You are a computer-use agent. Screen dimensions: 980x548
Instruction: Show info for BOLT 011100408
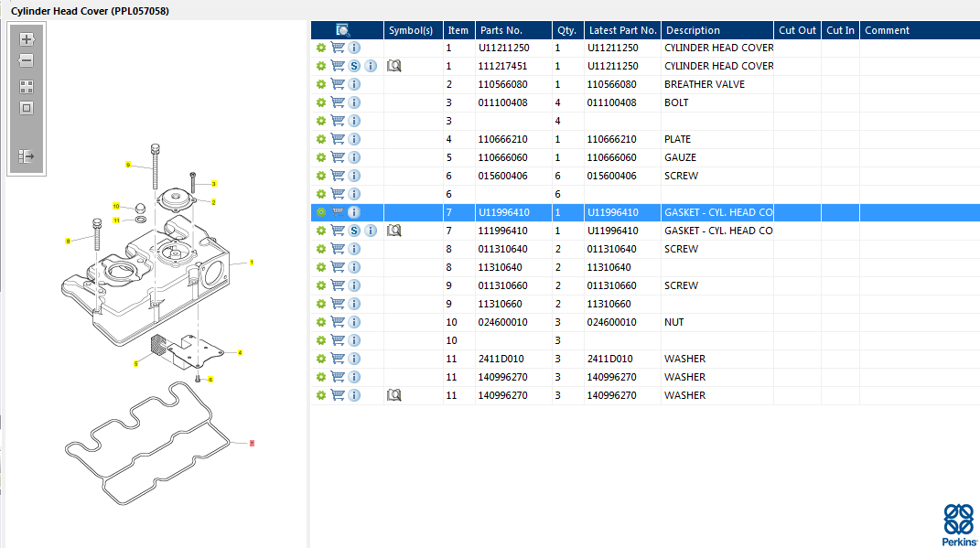[354, 102]
